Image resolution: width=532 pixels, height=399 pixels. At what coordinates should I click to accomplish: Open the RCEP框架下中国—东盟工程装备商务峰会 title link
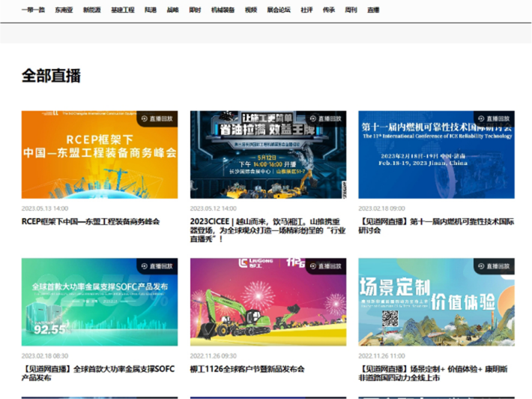(91, 221)
